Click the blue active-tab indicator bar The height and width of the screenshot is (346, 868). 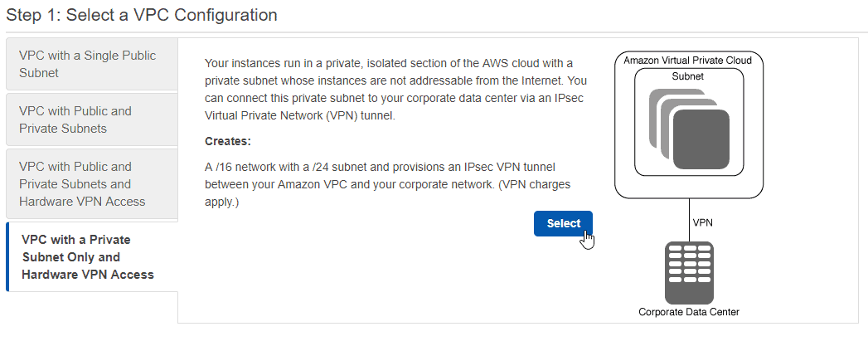[7, 257]
